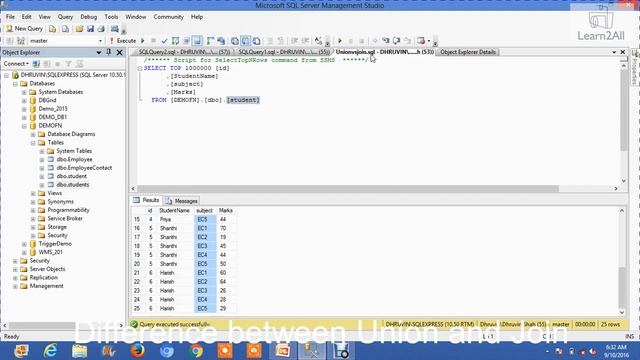640x360 pixels.
Task: Open the Tools menu
Action: click(x=111, y=17)
